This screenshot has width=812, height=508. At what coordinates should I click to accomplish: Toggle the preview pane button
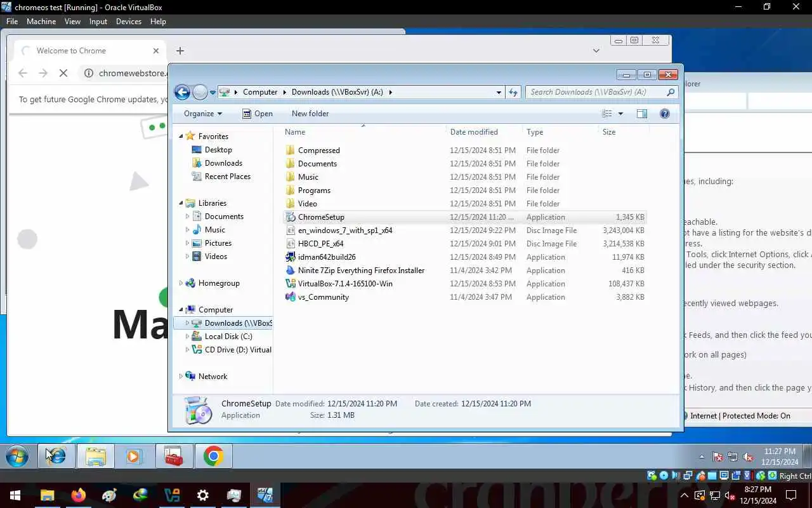pyautogui.click(x=642, y=114)
